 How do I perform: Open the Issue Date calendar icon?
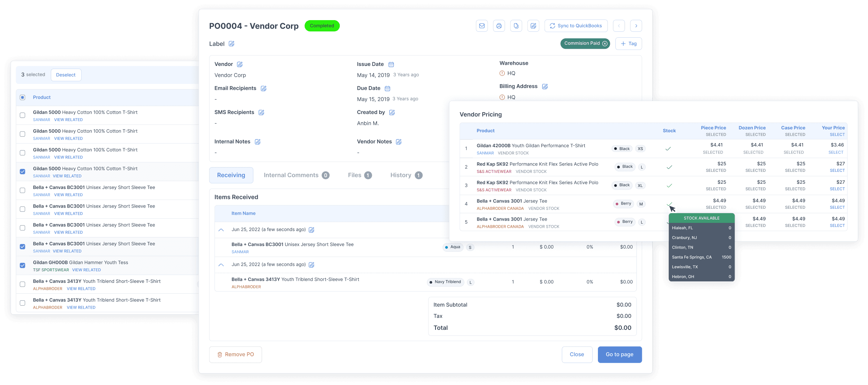point(391,64)
